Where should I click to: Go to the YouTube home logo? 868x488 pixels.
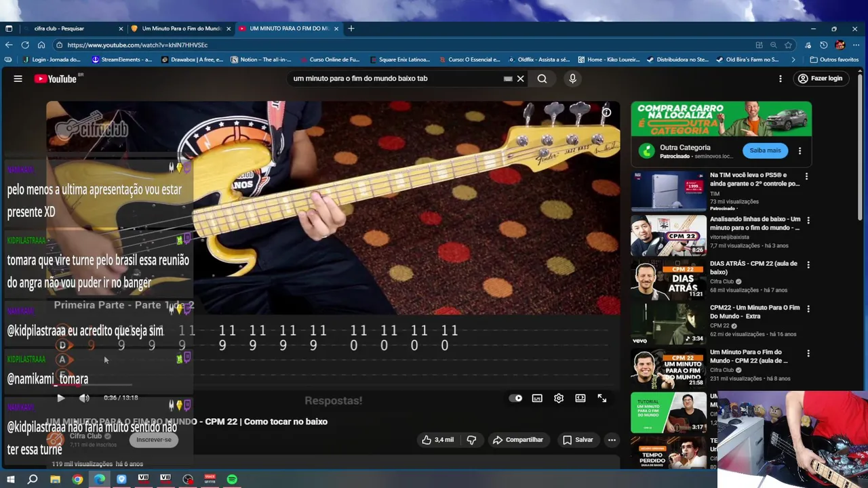click(56, 79)
